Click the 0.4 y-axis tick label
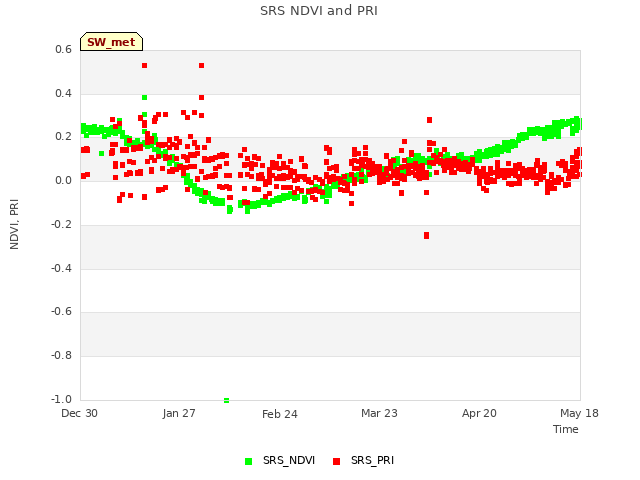The image size is (640, 480). [x=63, y=93]
